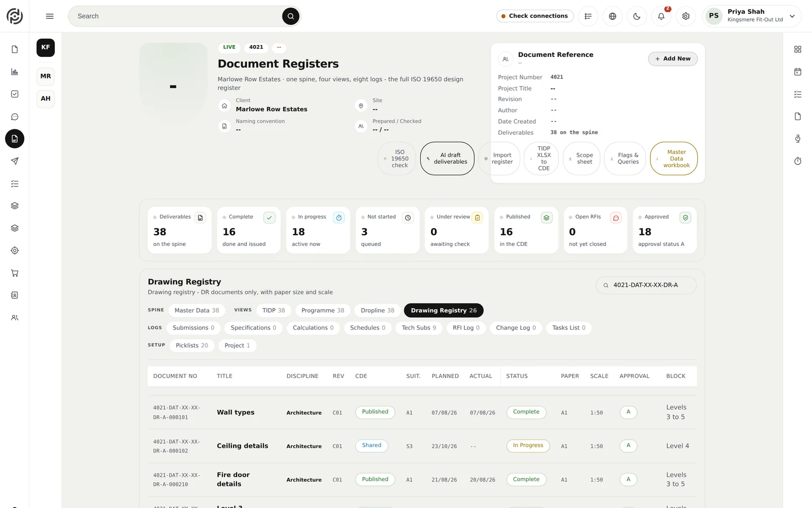Sort by the PLANNED column header
Image resolution: width=812 pixels, height=508 pixels.
tap(445, 376)
